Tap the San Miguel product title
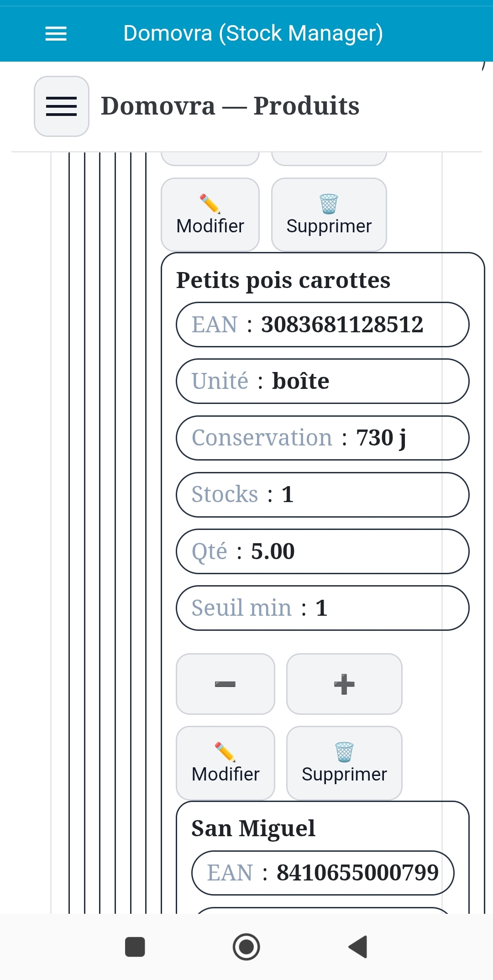The height and width of the screenshot is (980, 493). pos(253,828)
